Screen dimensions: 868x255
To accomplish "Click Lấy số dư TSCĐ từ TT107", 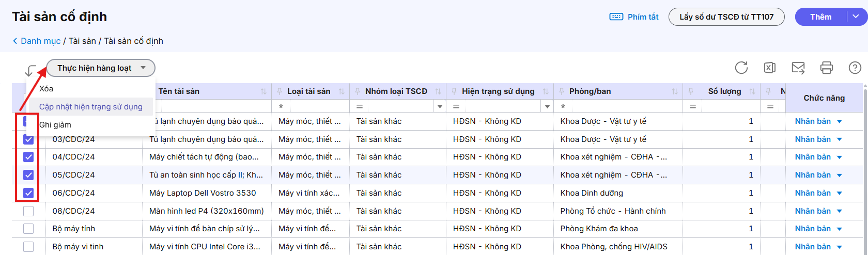I will point(726,17).
